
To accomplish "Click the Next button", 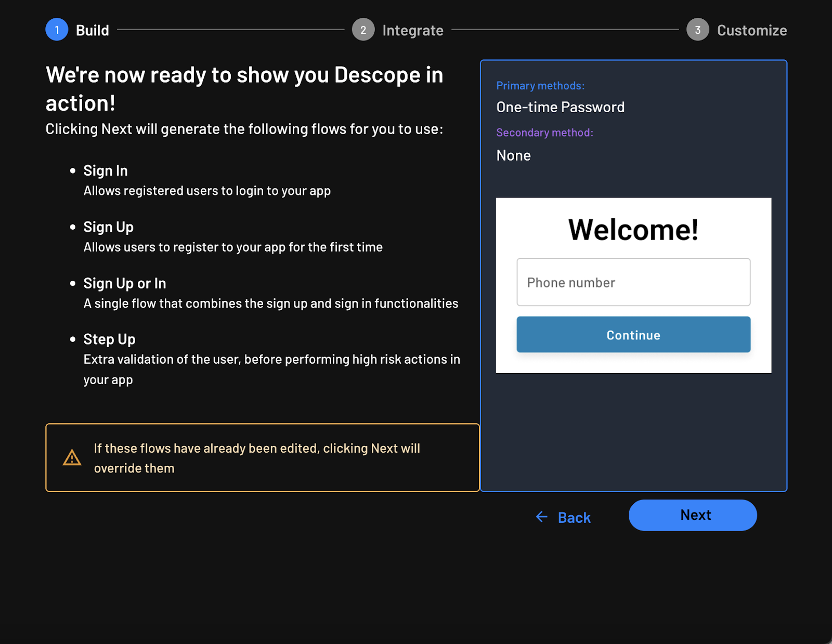I will [693, 515].
